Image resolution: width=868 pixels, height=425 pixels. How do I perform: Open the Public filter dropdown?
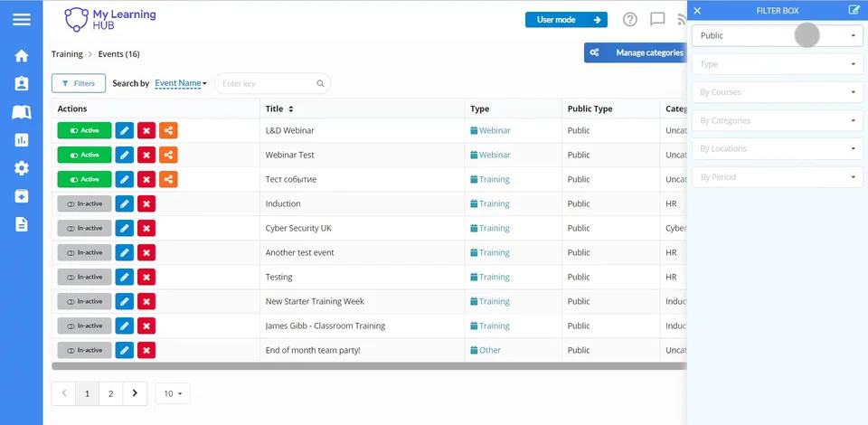[x=778, y=35]
